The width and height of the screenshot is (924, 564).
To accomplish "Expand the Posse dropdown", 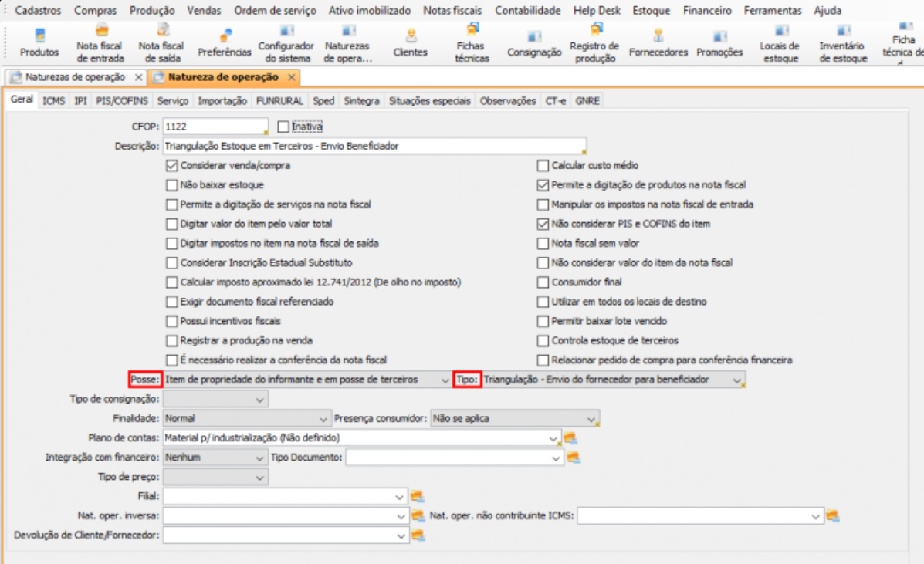I will pyautogui.click(x=444, y=380).
